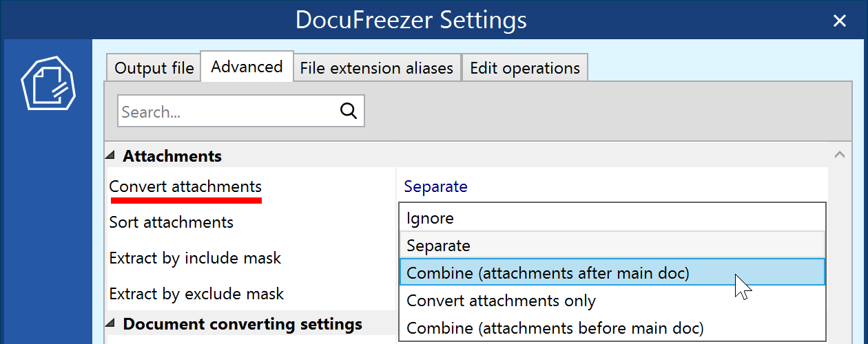Click the DocuFreezer logo icon

(x=48, y=83)
